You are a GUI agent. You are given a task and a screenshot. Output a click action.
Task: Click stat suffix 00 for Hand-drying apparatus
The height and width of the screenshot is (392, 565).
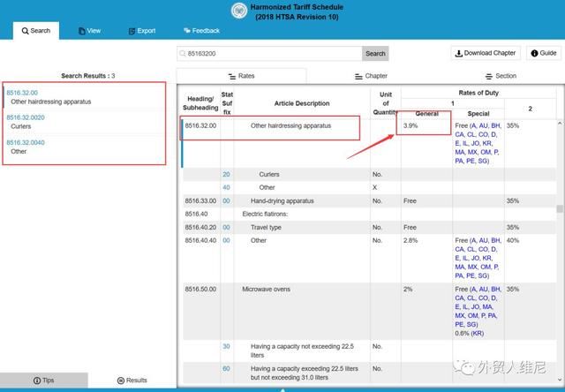(x=226, y=201)
